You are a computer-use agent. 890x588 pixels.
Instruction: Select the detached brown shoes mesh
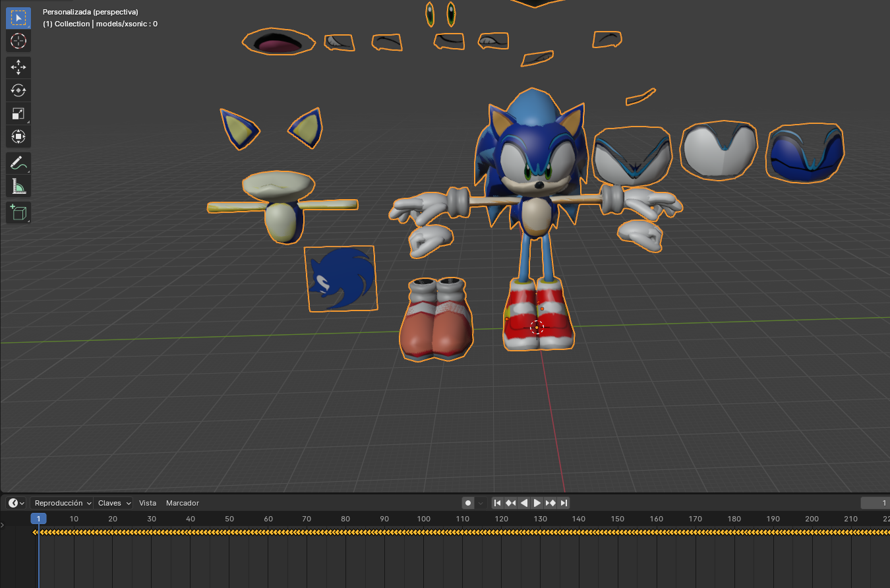coord(436,319)
